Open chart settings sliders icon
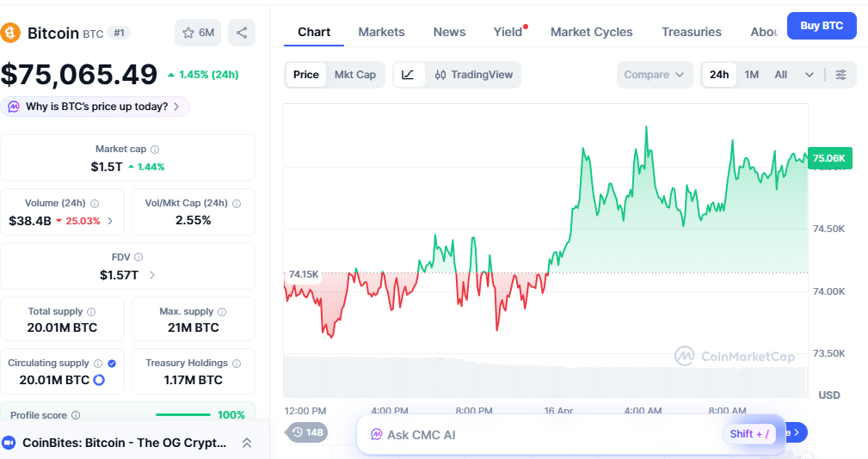The width and height of the screenshot is (868, 459). click(x=840, y=75)
